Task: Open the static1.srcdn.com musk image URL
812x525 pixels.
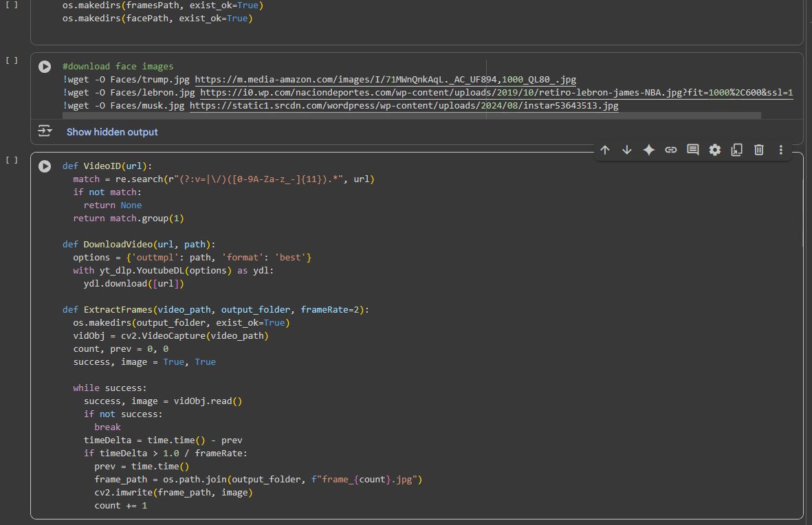Action: (x=404, y=106)
